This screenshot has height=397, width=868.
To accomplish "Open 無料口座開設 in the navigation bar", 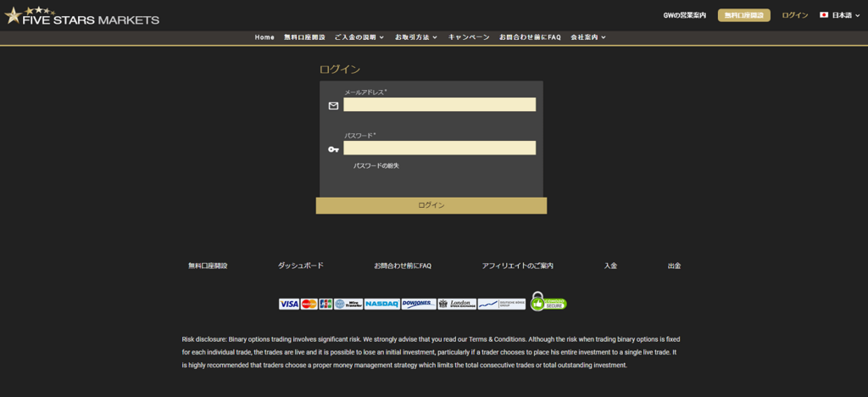I will 304,37.
